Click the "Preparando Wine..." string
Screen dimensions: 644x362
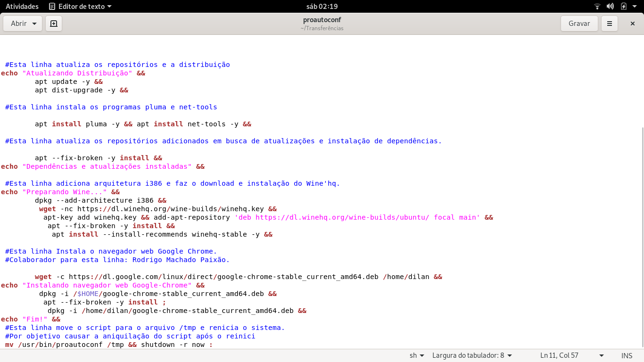pyautogui.click(x=65, y=192)
